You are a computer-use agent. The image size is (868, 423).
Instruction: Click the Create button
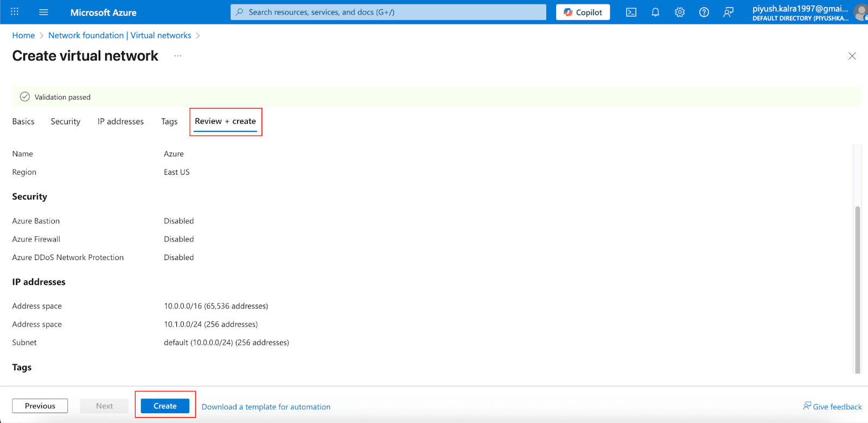[x=165, y=406]
